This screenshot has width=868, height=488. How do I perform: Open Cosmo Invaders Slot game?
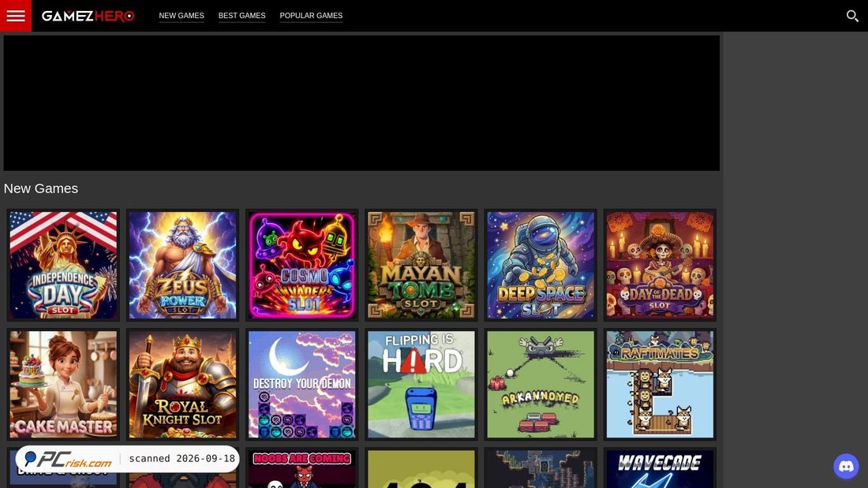pyautogui.click(x=301, y=265)
